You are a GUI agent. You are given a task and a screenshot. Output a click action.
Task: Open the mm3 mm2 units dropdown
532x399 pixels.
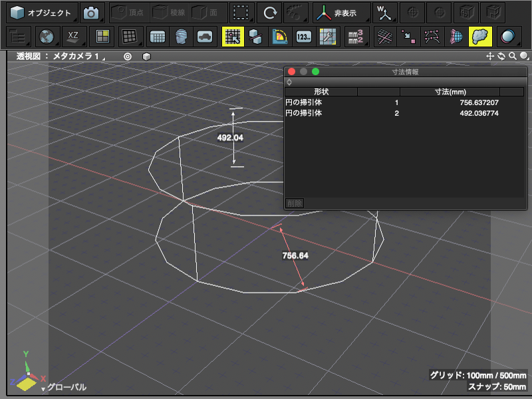tap(356, 37)
